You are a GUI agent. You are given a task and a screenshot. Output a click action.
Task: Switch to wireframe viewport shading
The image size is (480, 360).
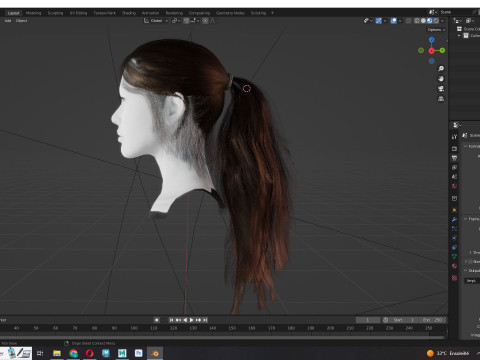click(x=417, y=21)
